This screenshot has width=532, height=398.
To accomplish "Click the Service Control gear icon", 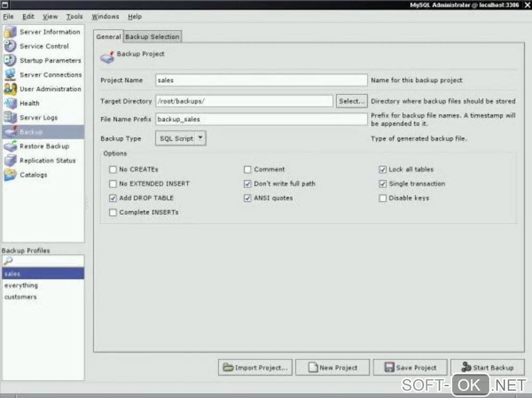I will [x=10, y=46].
